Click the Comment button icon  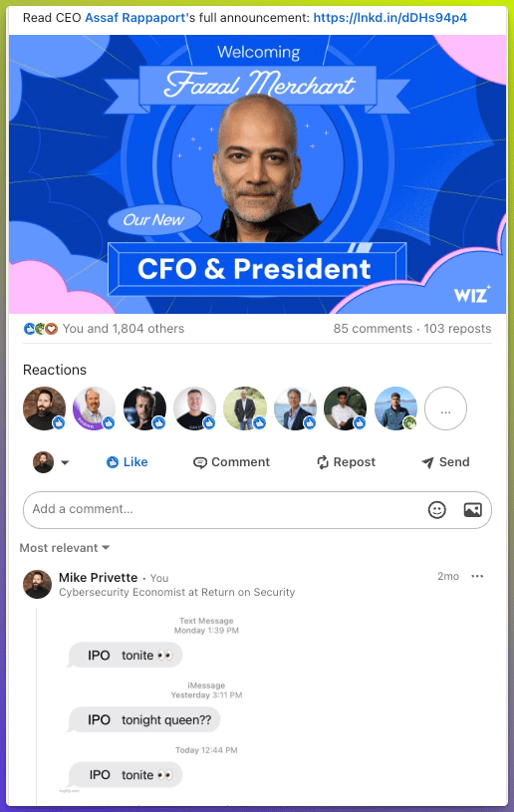tap(200, 462)
